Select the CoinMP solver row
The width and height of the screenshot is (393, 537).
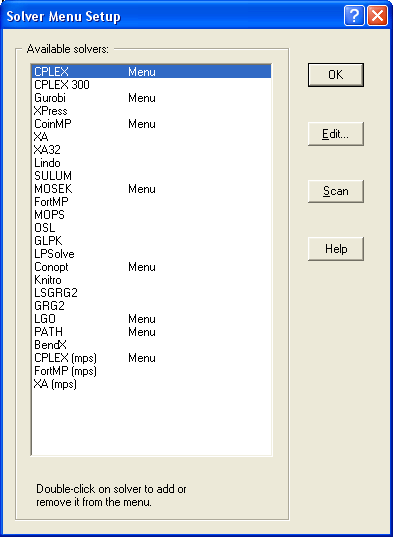coord(152,124)
